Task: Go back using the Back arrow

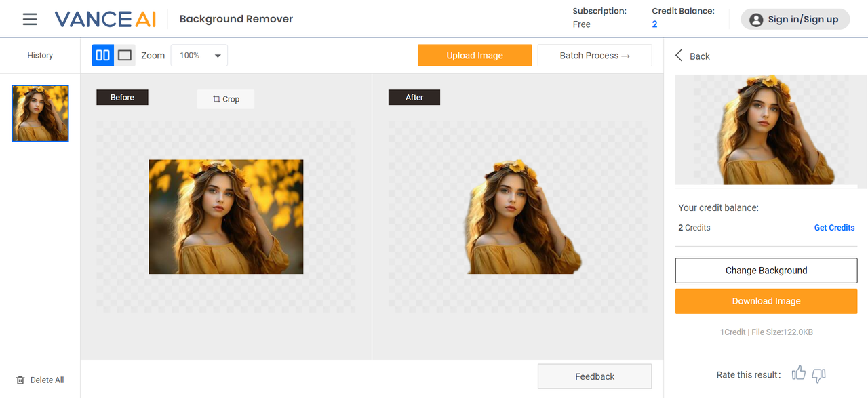Action: point(679,56)
